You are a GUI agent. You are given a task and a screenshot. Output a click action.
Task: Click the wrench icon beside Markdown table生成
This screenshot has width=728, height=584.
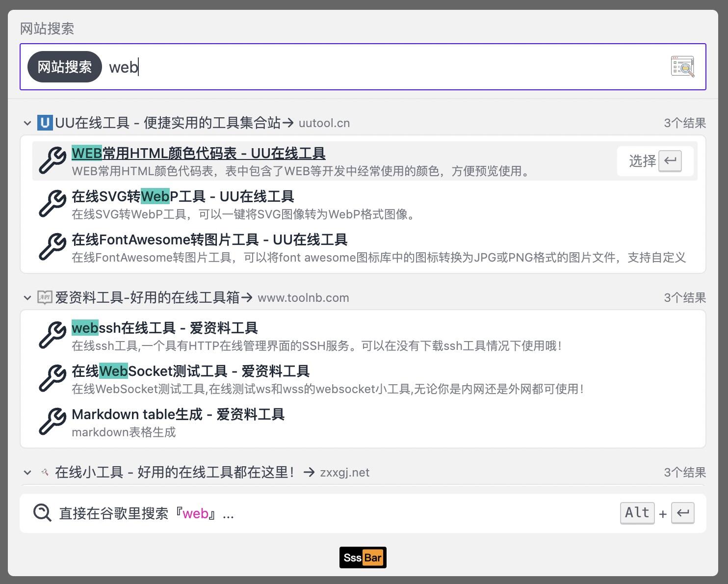click(52, 422)
